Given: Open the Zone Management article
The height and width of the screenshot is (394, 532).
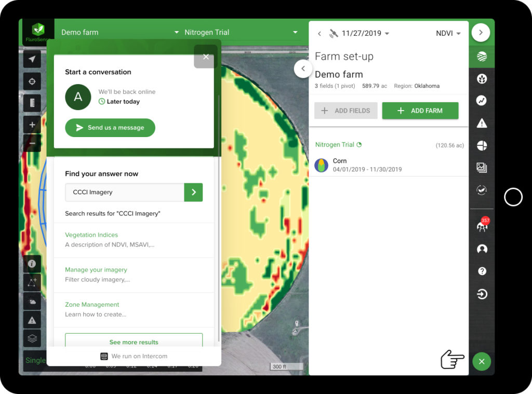Looking at the screenshot, I should coord(134,309).
